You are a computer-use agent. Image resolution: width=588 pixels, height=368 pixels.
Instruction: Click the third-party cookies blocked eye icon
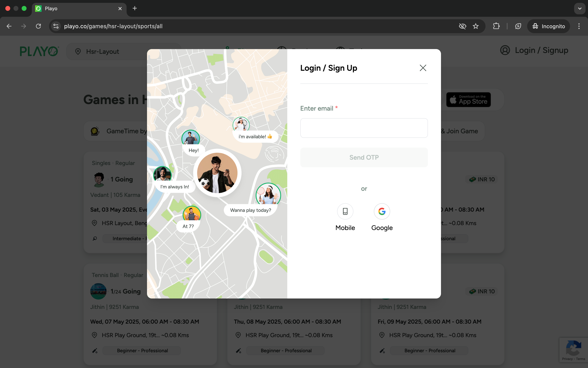[462, 26]
